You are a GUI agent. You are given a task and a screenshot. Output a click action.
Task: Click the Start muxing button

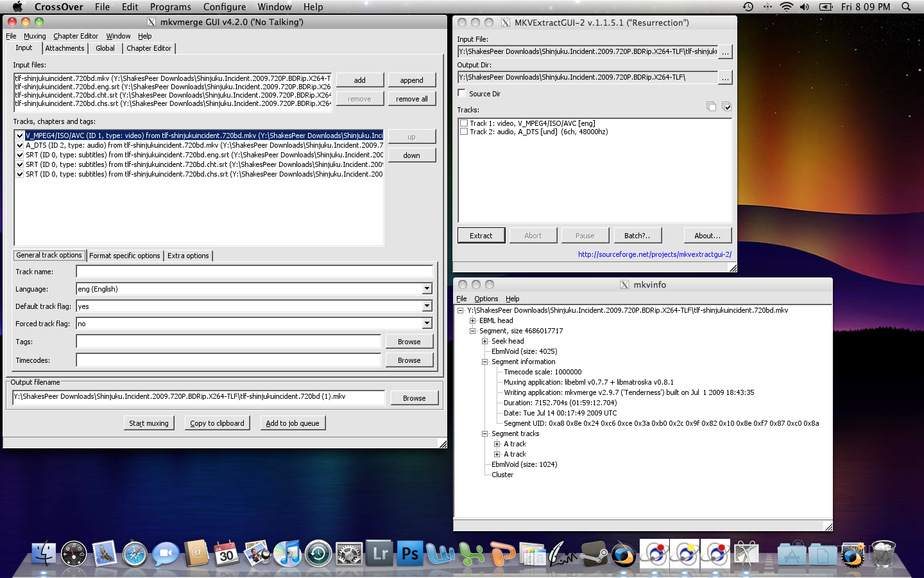click(149, 423)
